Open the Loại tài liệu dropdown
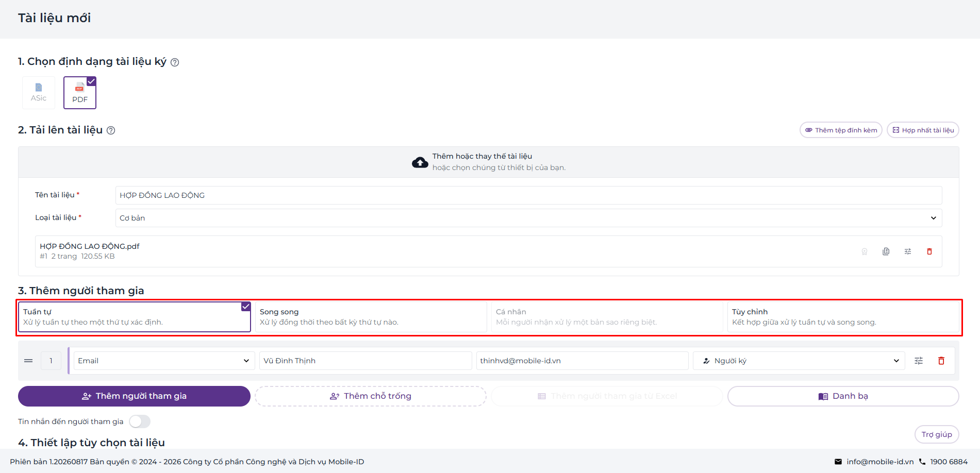 pyautogui.click(x=528, y=218)
